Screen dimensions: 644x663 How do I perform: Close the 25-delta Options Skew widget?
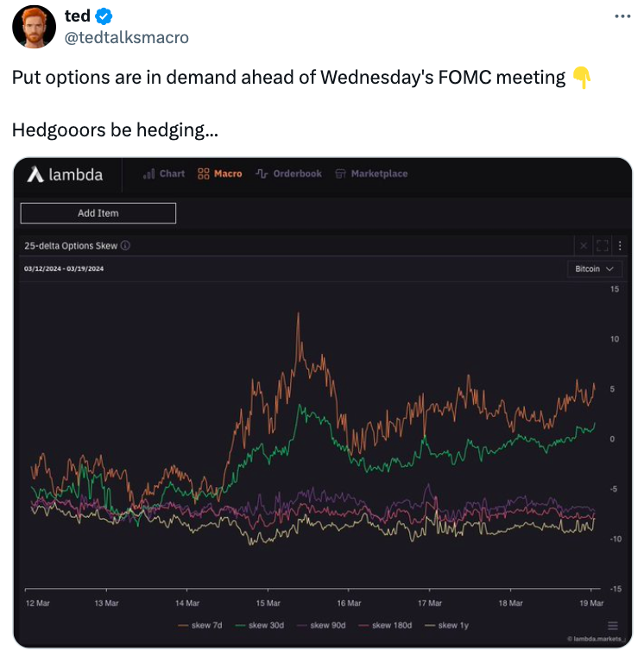coord(584,246)
